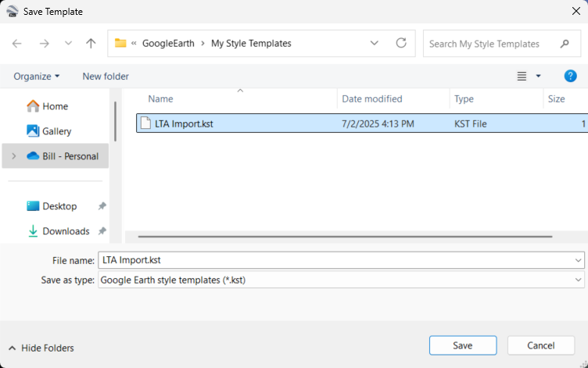Viewport: 588px width, 368px height.
Task: Select the LTA Import.kst file
Action: point(362,123)
